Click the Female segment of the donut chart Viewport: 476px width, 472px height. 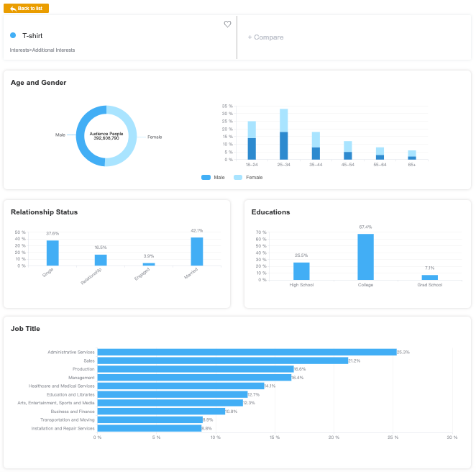[x=132, y=136]
